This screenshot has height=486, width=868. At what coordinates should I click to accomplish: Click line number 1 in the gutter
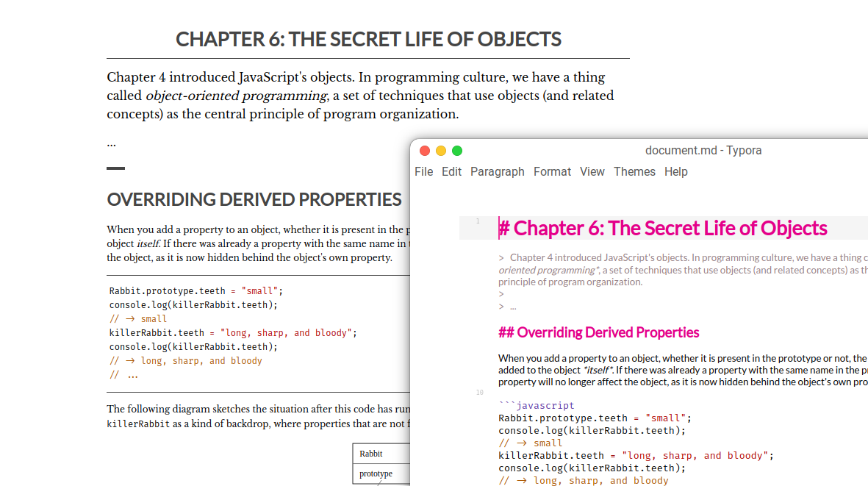[x=478, y=221]
